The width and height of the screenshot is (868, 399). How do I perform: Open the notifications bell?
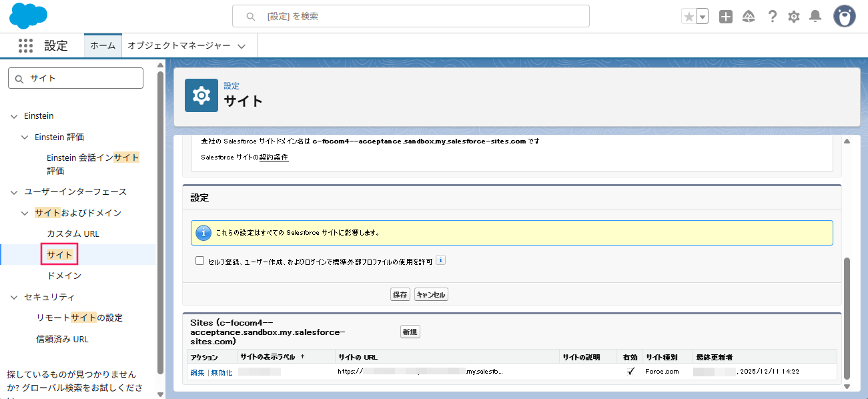point(815,17)
